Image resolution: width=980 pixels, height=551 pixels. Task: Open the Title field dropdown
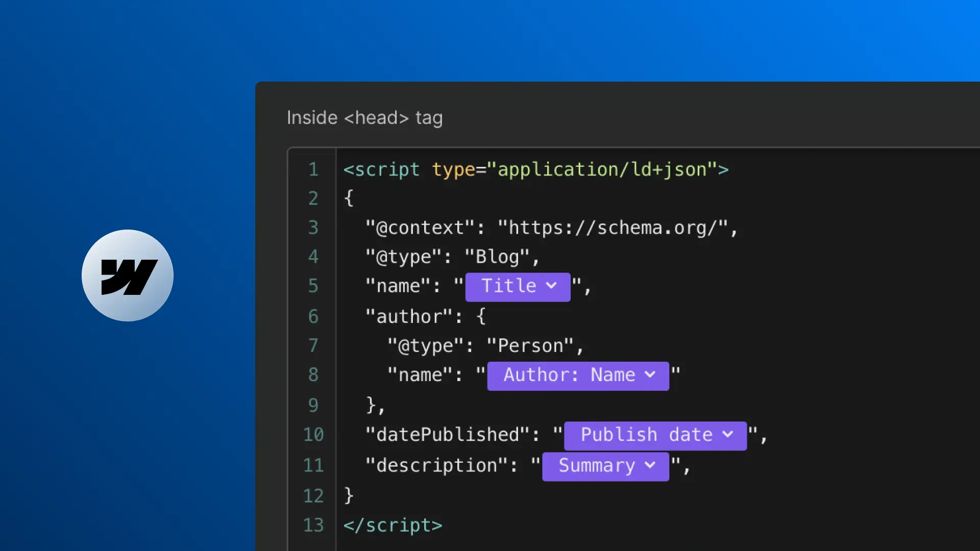click(x=518, y=287)
